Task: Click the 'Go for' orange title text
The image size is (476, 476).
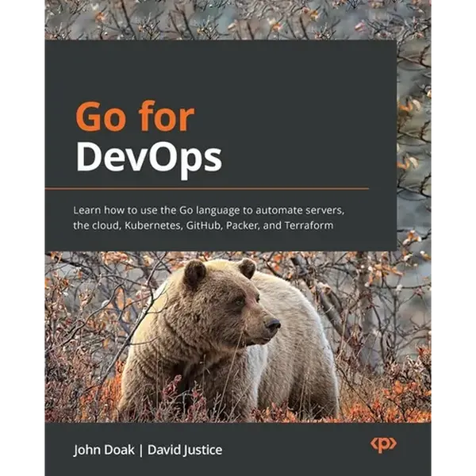Action: pyautogui.click(x=135, y=117)
